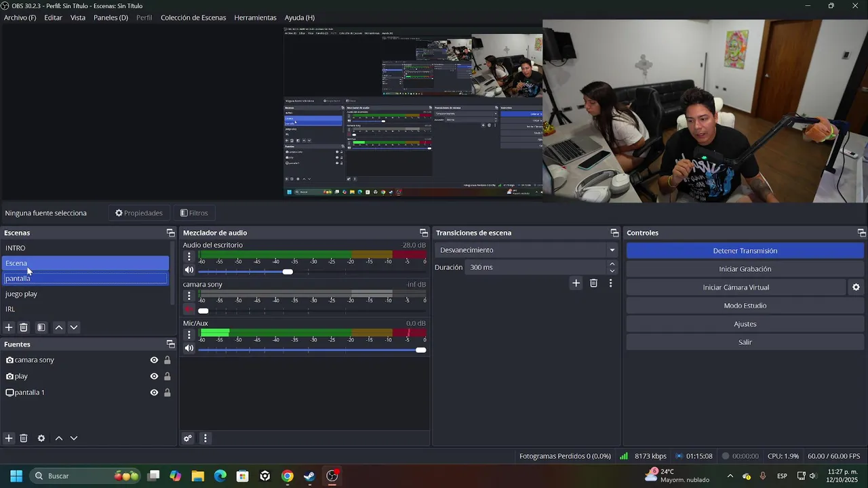Move scene down with the down arrow
Viewport: 868px width, 488px height.
[74, 327]
